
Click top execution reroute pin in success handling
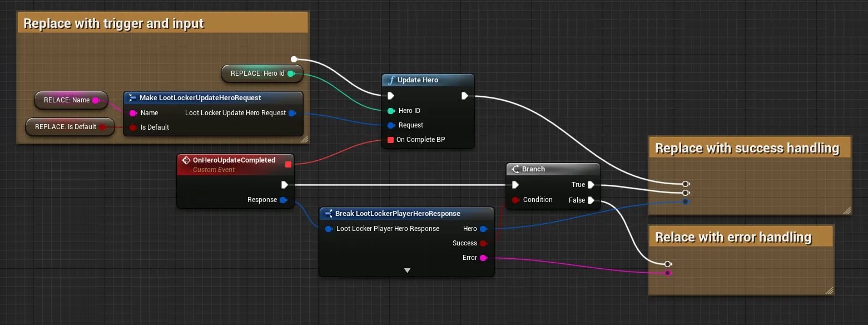click(686, 184)
